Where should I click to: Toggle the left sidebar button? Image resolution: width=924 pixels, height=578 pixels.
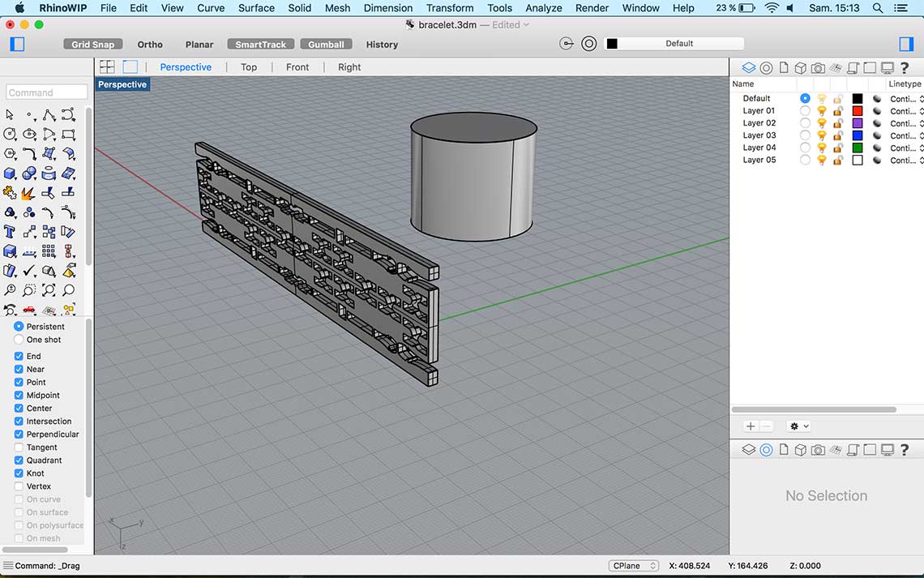pyautogui.click(x=17, y=45)
